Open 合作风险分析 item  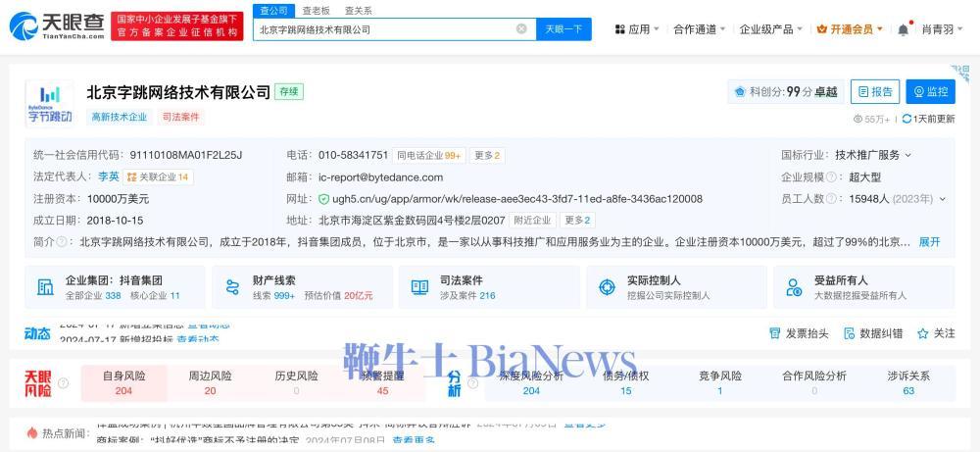click(814, 383)
